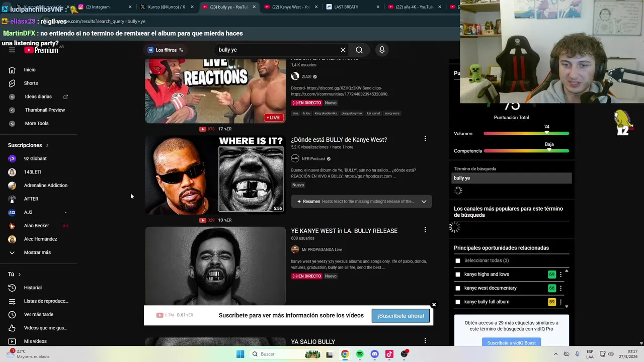Open YE KANYE WEST in LA. BULLY RELEASE

pyautogui.click(x=344, y=231)
